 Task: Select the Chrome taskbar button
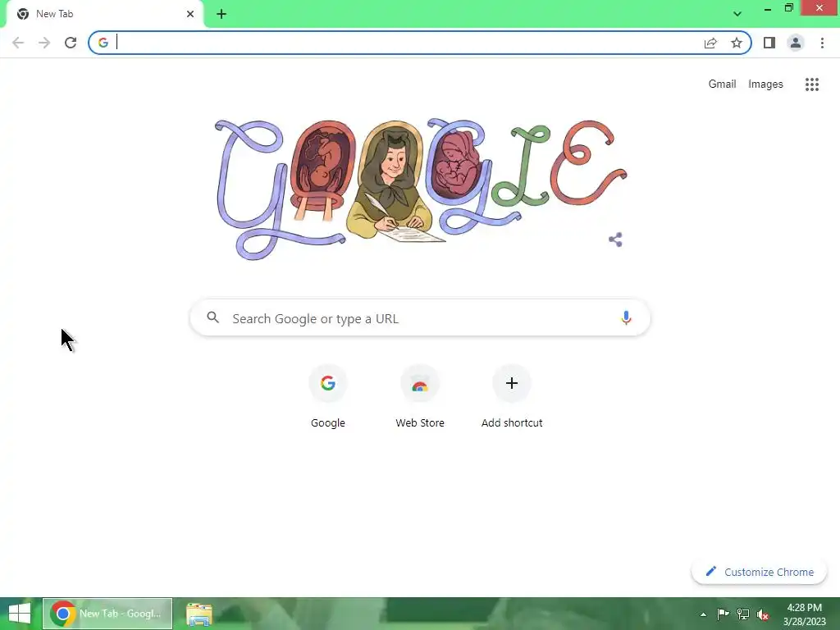(107, 614)
